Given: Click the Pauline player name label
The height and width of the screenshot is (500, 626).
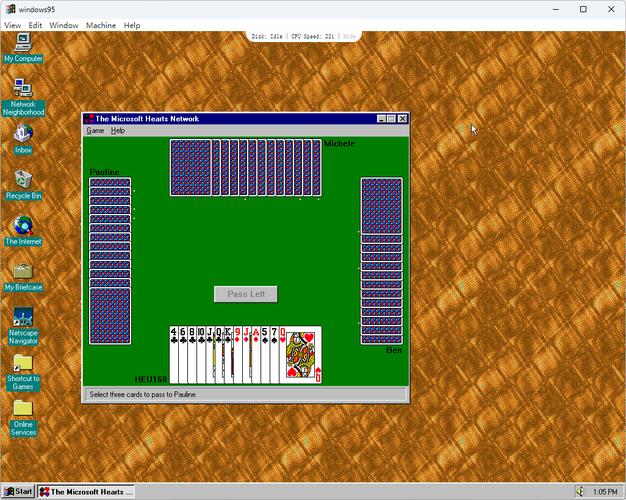Looking at the screenshot, I should [x=105, y=172].
